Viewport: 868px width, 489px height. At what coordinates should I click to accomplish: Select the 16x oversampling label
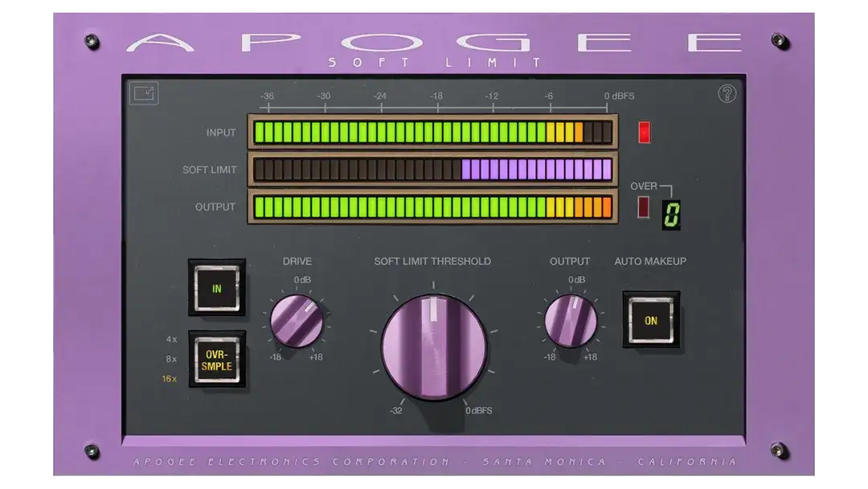(170, 379)
